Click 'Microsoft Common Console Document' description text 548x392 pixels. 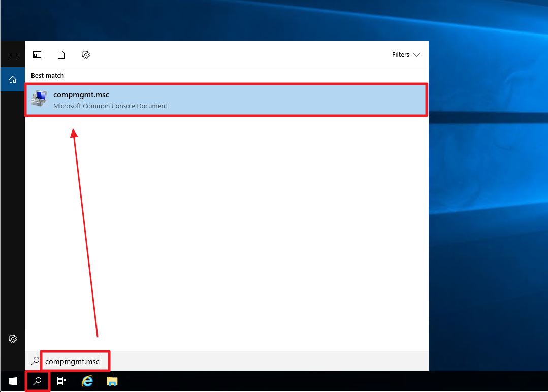pos(110,106)
